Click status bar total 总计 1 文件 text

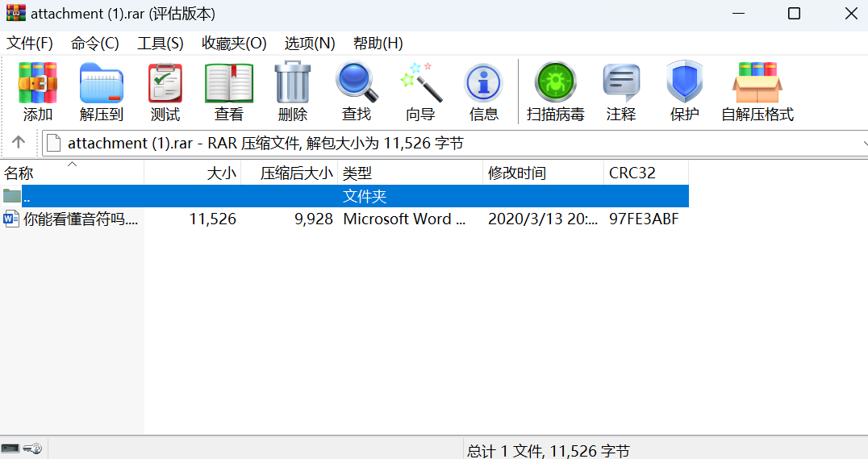pyautogui.click(x=548, y=451)
